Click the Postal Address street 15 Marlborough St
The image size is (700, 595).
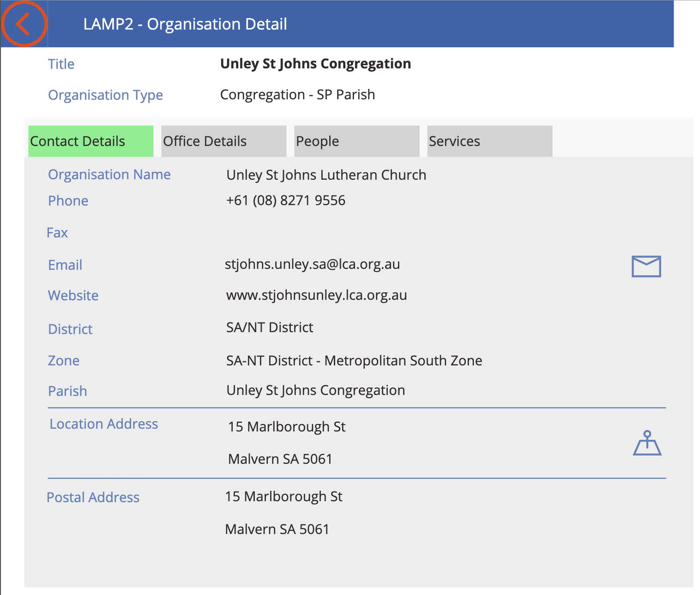(284, 497)
